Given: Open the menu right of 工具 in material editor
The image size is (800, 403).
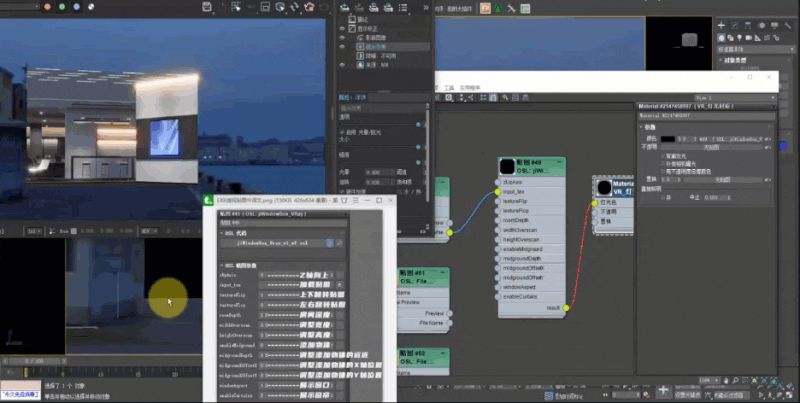Looking at the screenshot, I should point(470,88).
